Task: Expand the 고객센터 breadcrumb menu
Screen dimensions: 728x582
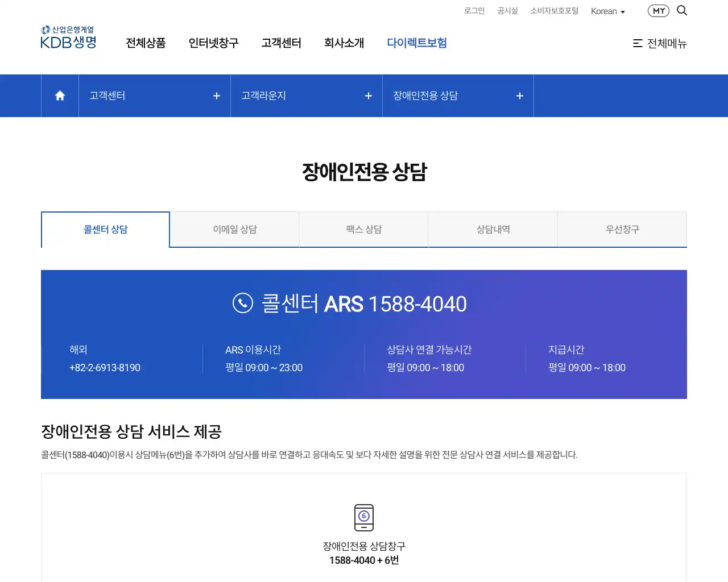Action: (216, 95)
